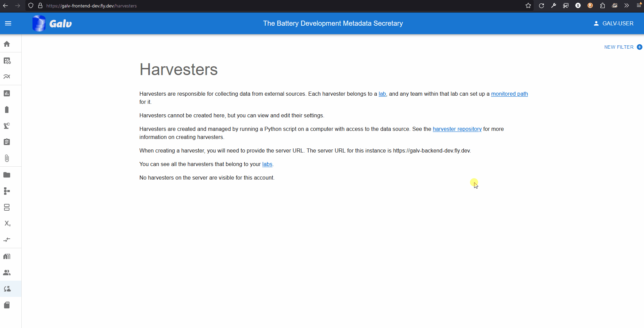Select the Cells battery icon

[7, 109]
